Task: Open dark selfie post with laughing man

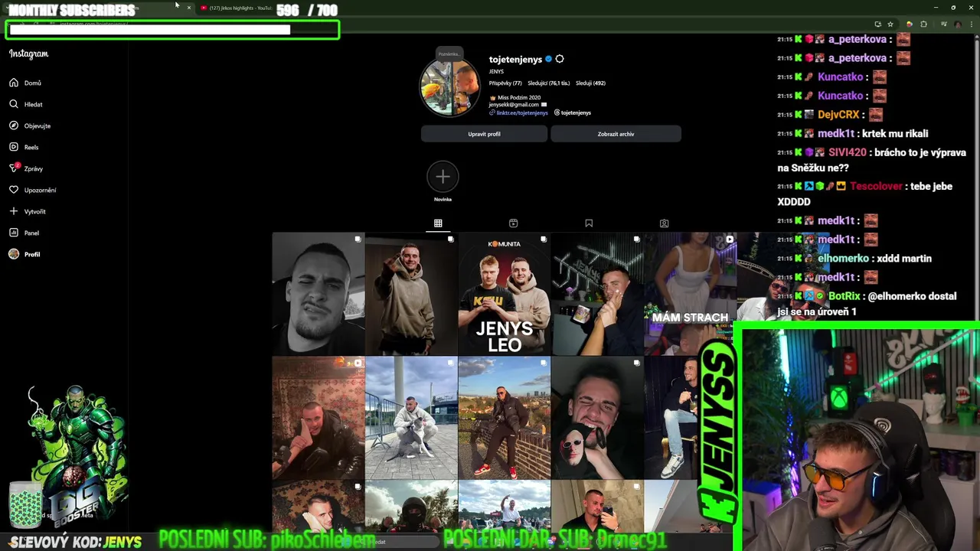Action: [597, 418]
